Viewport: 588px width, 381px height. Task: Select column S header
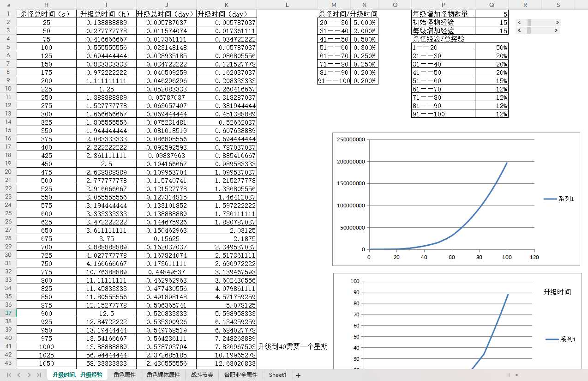click(x=558, y=5)
